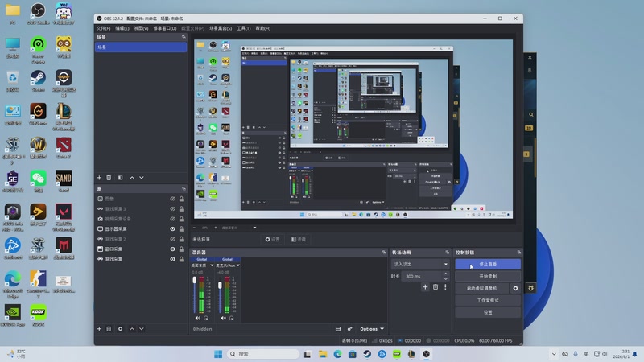Toggle the lock on the 窗口采集 source
Viewport: 644px width, 362px height.
pos(181,249)
